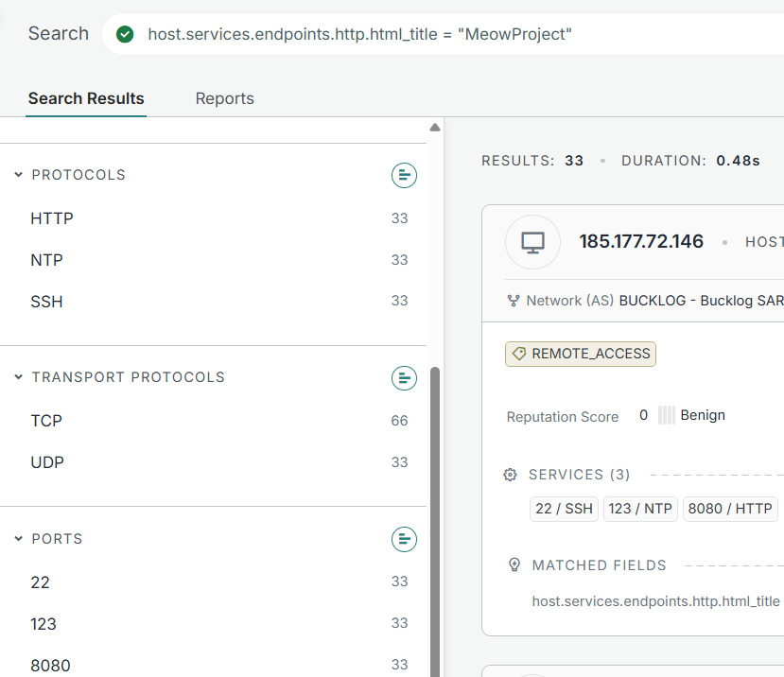Collapse the Ports section chevron
The image size is (784, 677).
(19, 539)
